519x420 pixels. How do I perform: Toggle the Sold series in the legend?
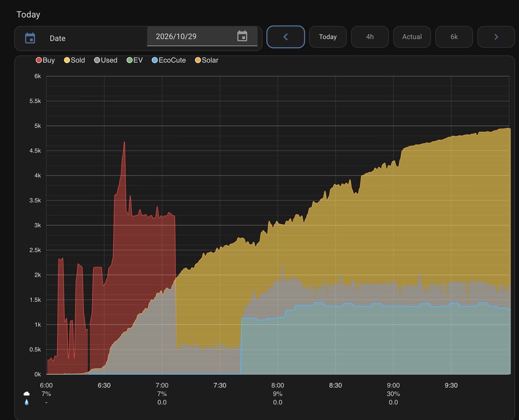tap(74, 60)
